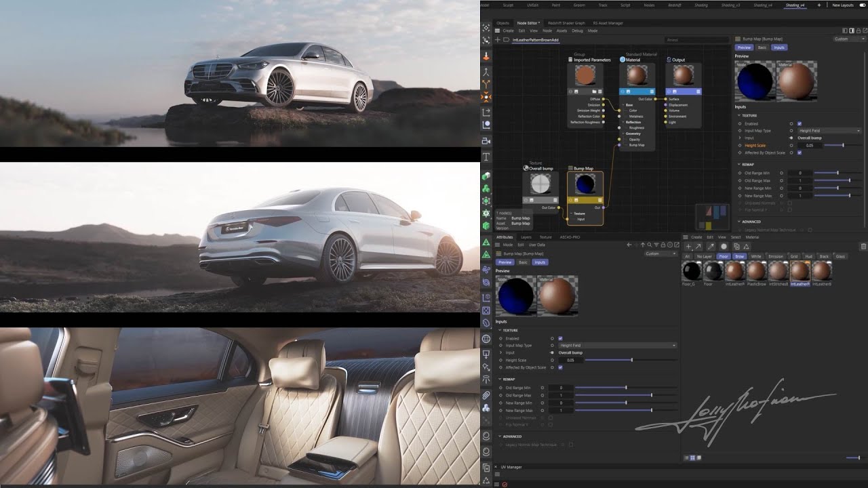Toggle Legacy Normal Map Technique in lower panel
The image size is (868, 488).
(x=571, y=445)
